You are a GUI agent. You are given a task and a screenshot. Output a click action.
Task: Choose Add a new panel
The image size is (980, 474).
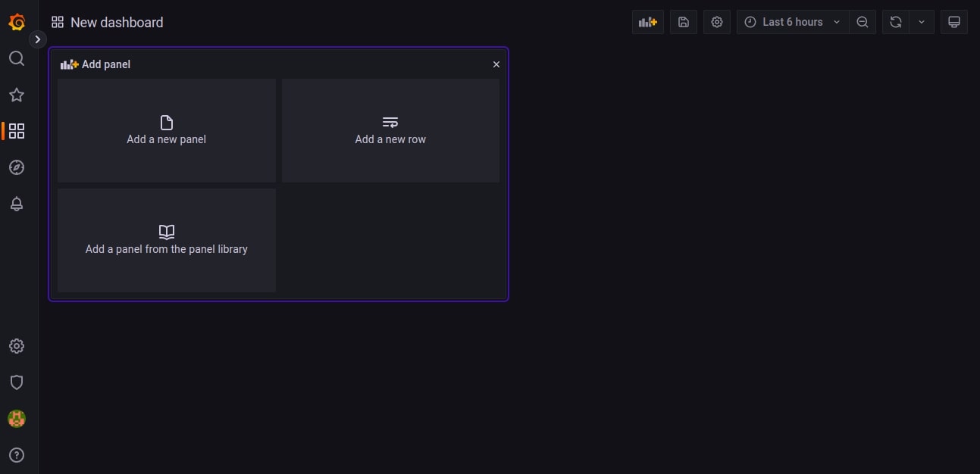tap(167, 130)
